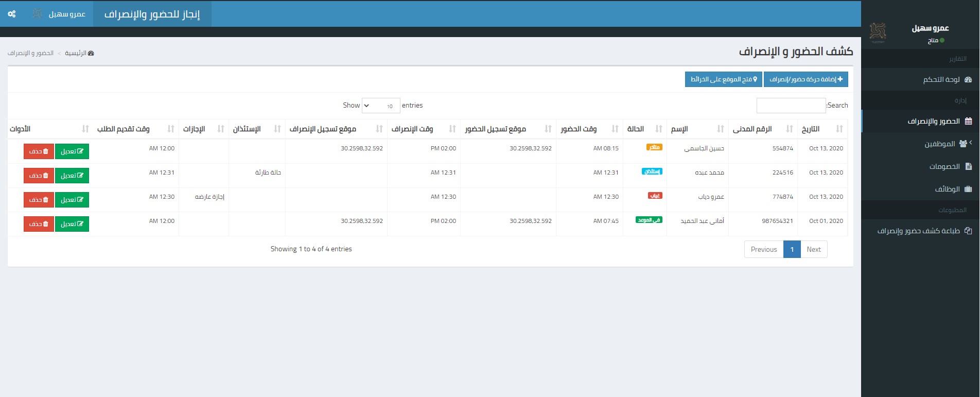
Task: Click تعديل button for حسين الجاسمى row
Action: tap(72, 151)
